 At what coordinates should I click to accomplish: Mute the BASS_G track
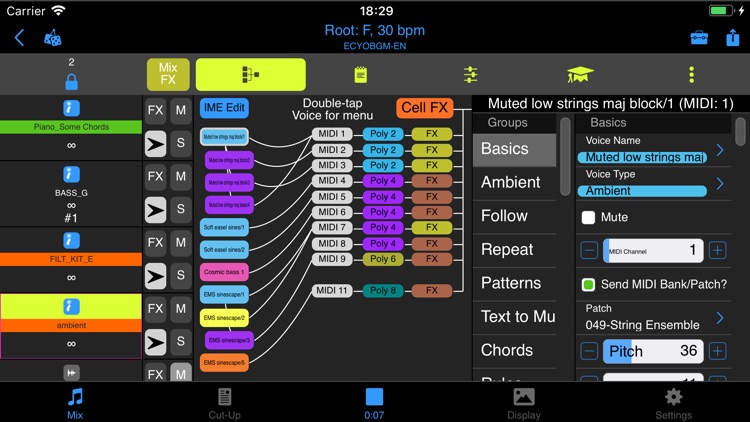(181, 177)
